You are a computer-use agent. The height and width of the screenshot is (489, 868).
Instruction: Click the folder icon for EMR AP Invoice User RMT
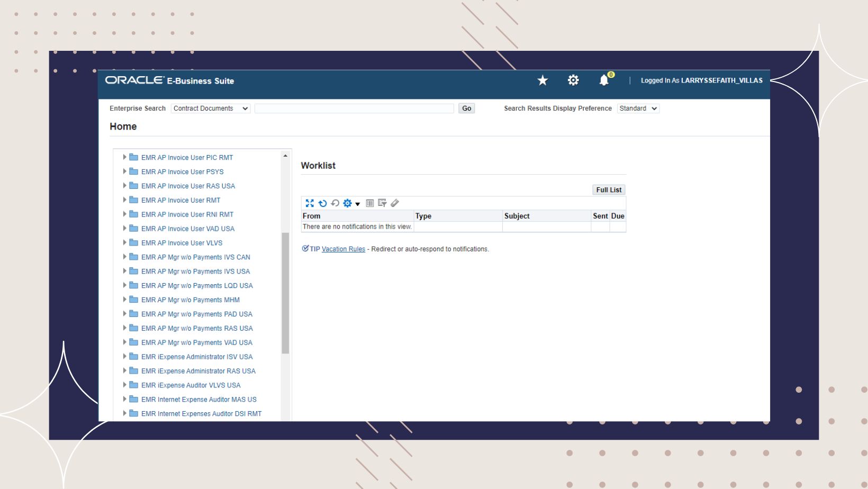[x=134, y=200]
